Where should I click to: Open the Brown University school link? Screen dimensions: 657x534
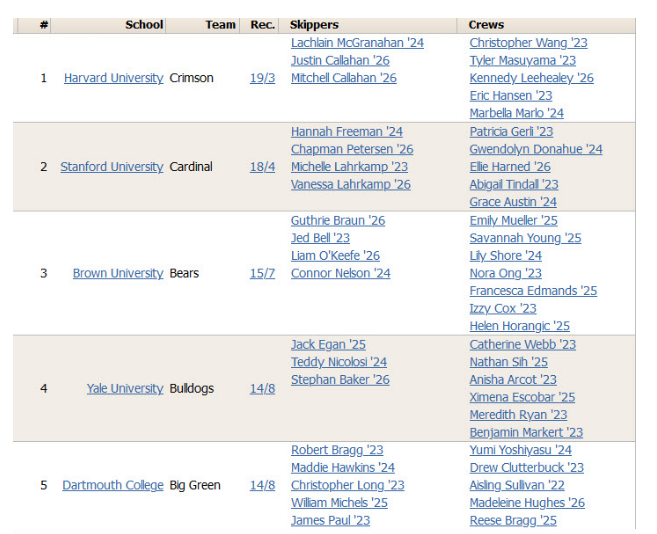(x=118, y=273)
